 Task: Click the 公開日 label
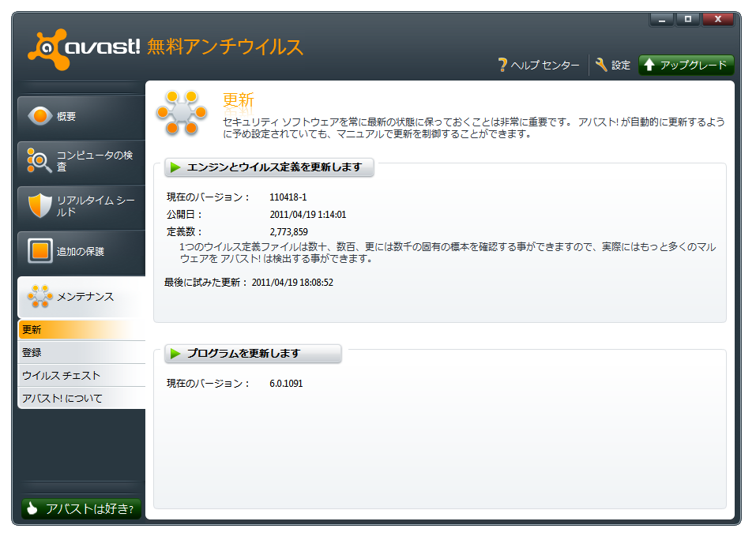[184, 215]
